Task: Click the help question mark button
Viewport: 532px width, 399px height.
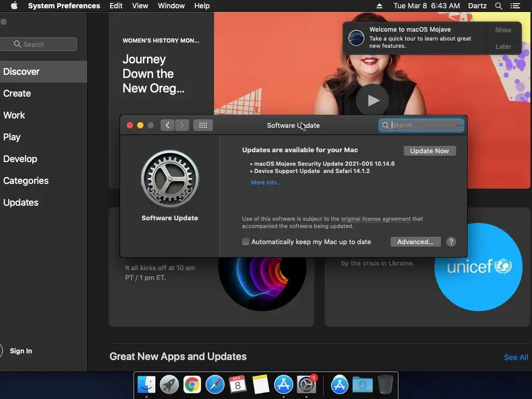Action: [451, 242]
